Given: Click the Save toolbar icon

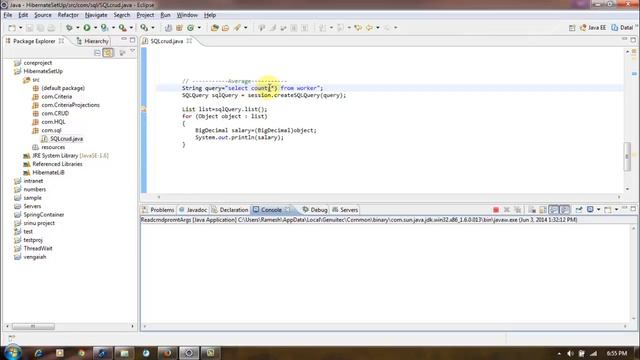Looking at the screenshot, I should [x=29, y=28].
